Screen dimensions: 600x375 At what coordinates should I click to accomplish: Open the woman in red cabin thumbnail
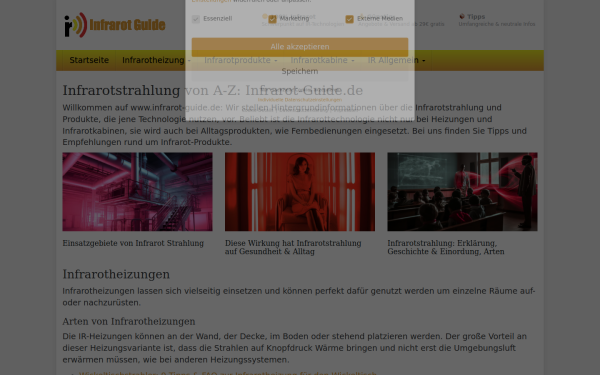[x=300, y=192]
